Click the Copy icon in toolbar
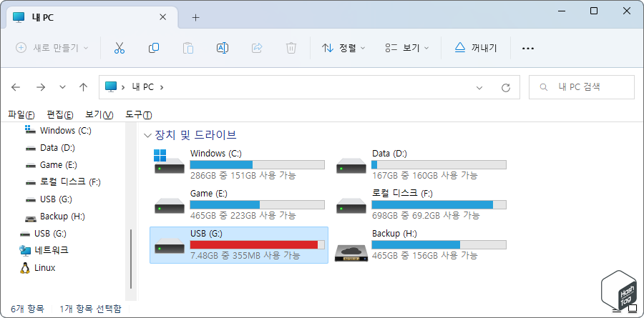 coord(154,48)
